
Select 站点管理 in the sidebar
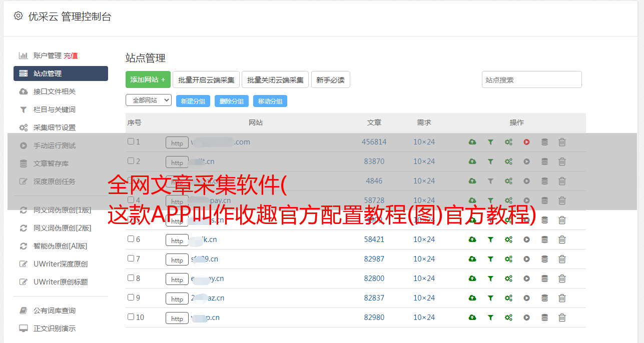click(x=61, y=73)
